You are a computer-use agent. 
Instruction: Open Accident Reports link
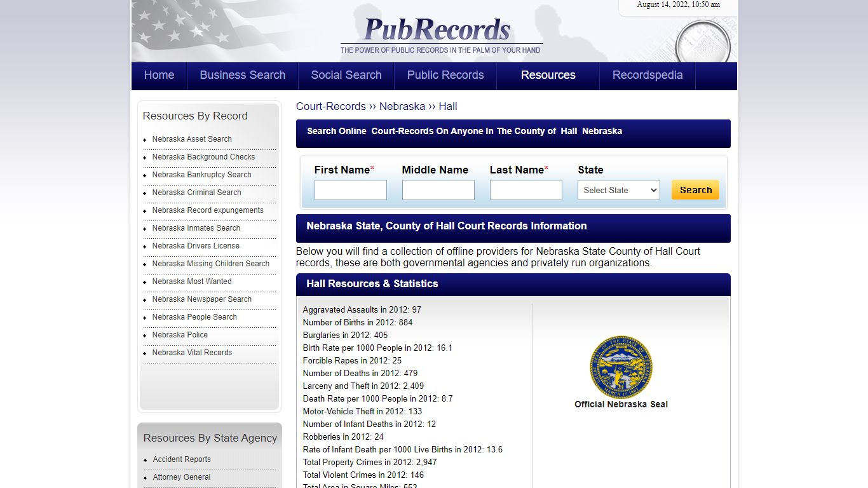tap(182, 459)
